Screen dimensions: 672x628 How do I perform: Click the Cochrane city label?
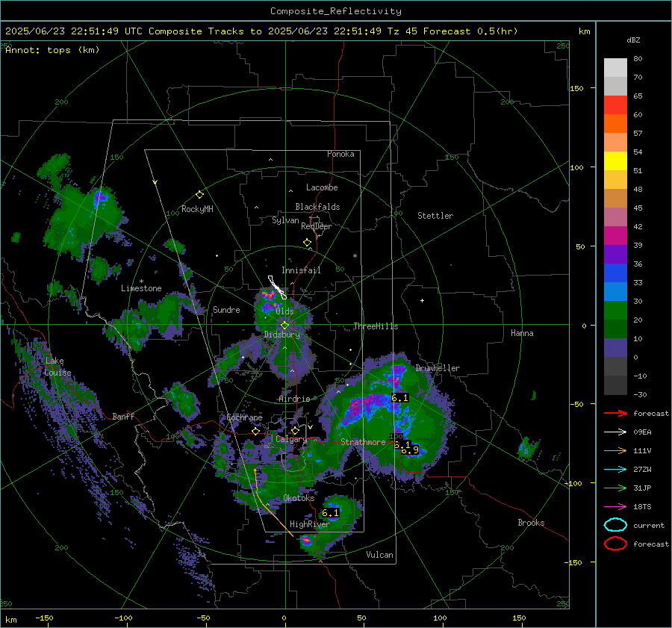coord(244,417)
